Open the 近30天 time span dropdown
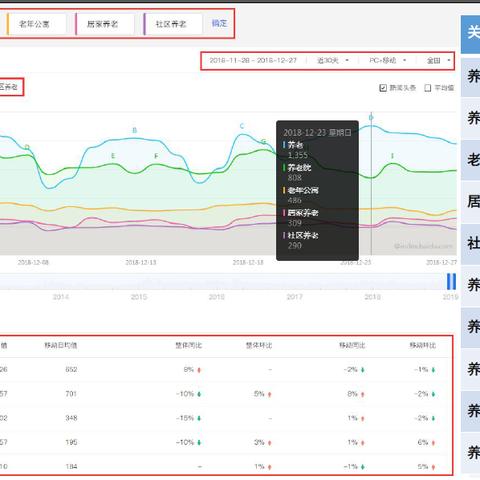 332,61
